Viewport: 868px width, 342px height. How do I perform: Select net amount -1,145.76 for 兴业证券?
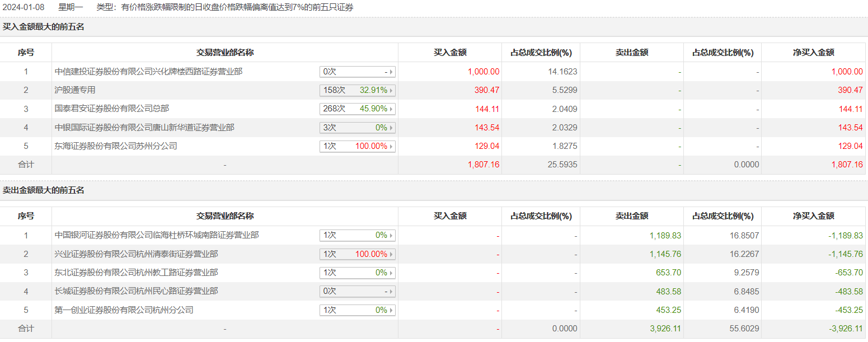(x=846, y=254)
